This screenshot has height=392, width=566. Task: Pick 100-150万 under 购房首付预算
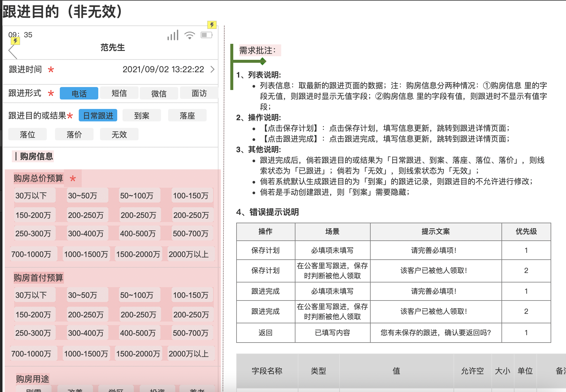192,295
